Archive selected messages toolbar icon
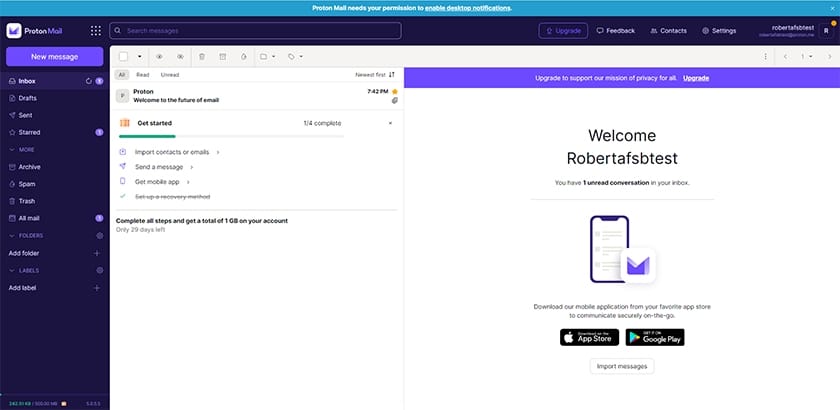Image resolution: width=840 pixels, height=410 pixels. click(x=223, y=56)
